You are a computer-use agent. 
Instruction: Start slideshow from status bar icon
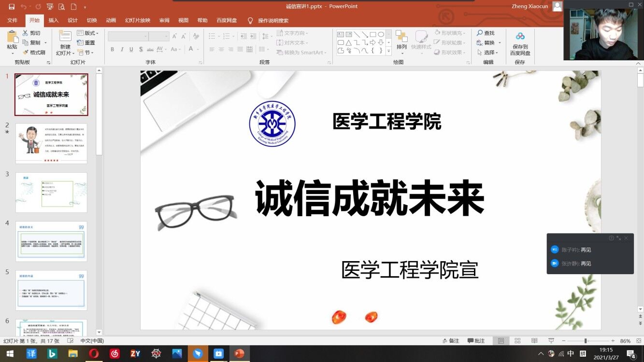[551, 341]
